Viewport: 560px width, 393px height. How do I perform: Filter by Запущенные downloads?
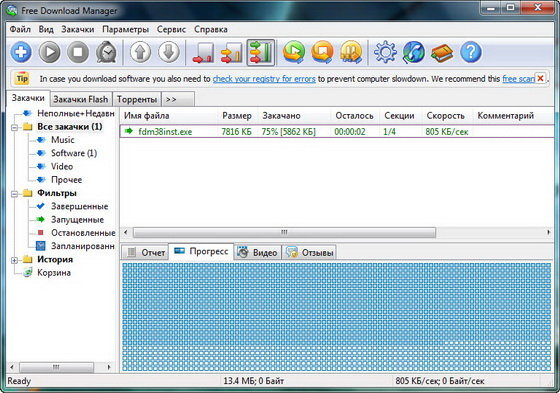(77, 220)
